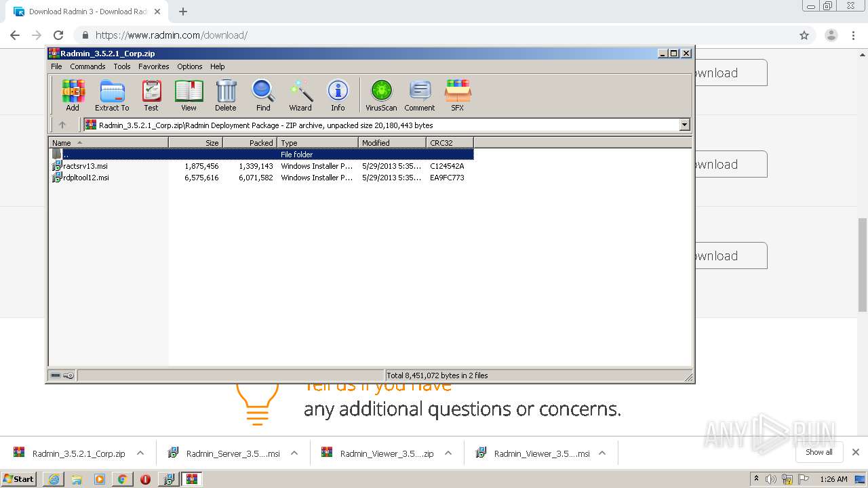Screen dimensions: 868x488
Task: Click the Add toolbar icon in WinRAR
Action: (x=73, y=95)
